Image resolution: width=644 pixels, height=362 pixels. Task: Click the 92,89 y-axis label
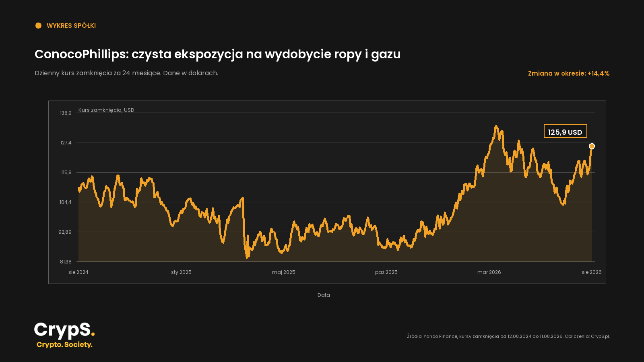coord(65,232)
